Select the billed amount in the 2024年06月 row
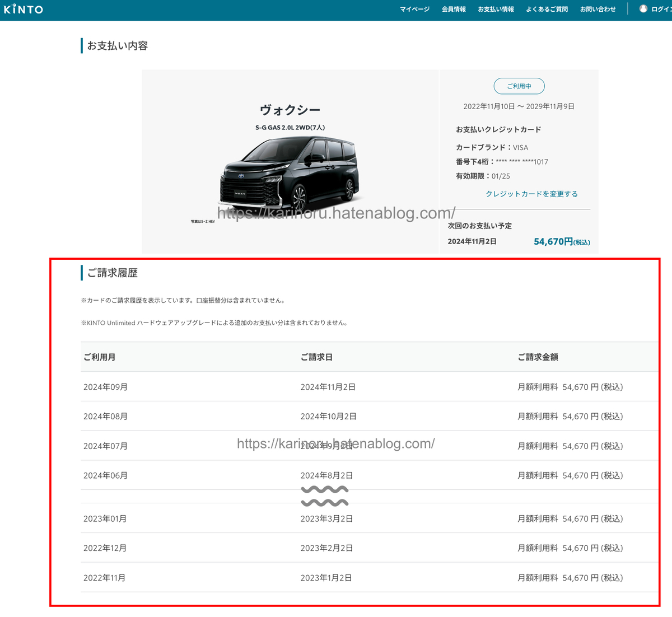 570,475
